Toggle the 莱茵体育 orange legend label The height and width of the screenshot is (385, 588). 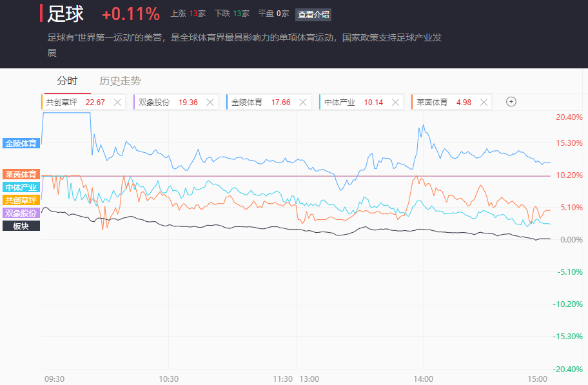pos(21,175)
